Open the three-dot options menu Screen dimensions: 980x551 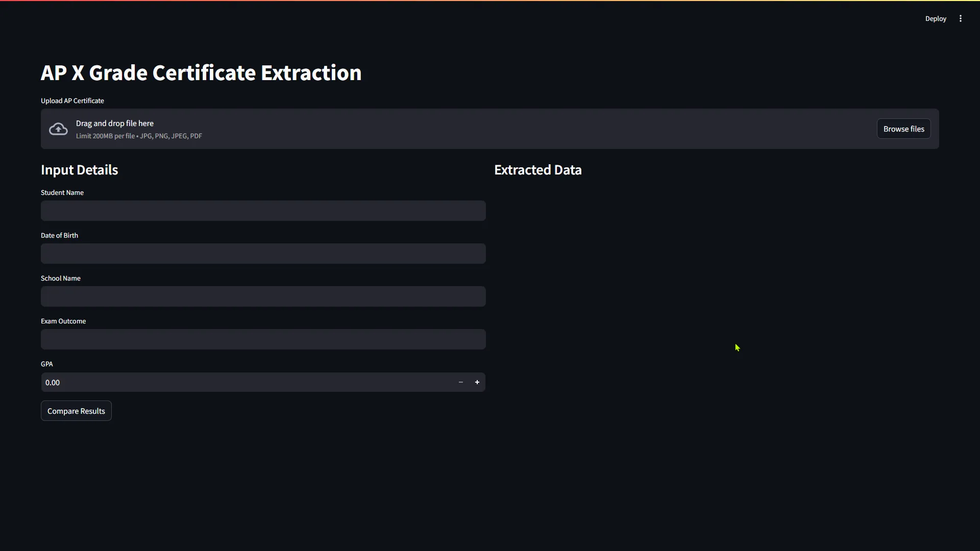coord(961,18)
